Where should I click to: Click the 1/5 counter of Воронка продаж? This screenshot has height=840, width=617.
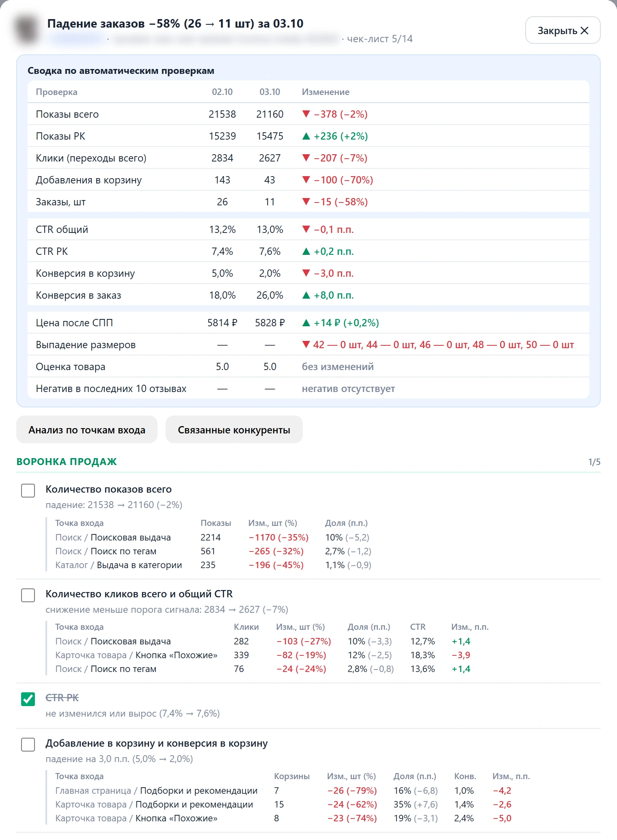pos(594,462)
